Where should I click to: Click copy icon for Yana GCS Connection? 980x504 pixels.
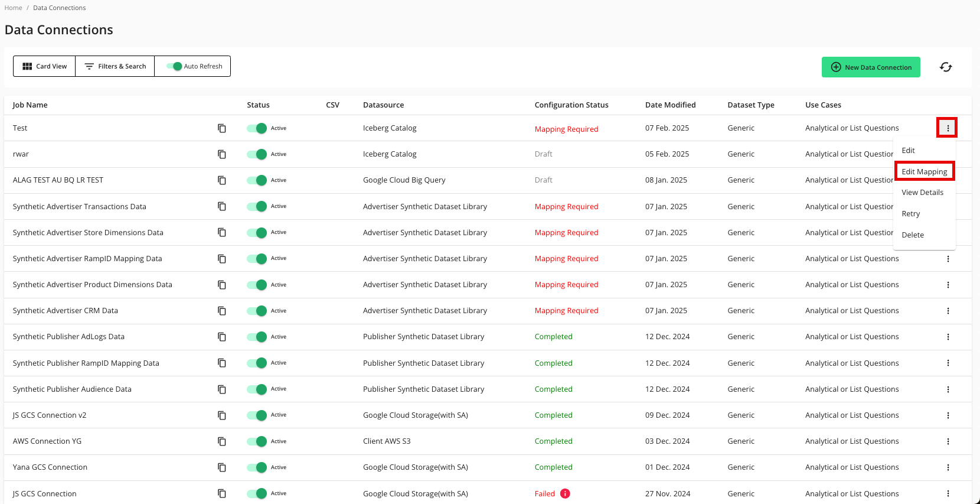click(222, 467)
